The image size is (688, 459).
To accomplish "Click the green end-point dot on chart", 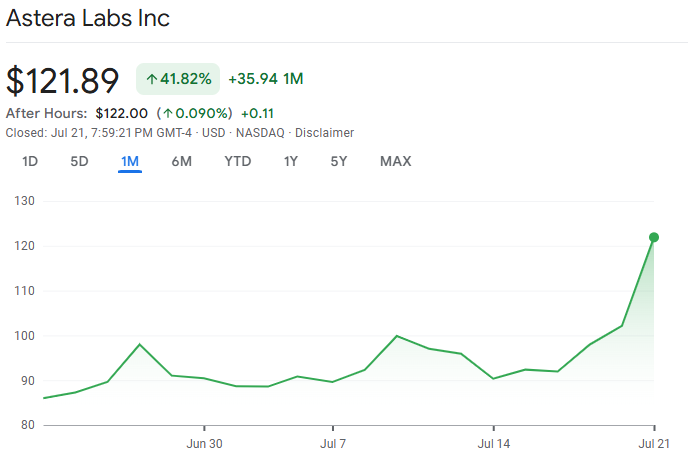I will [654, 237].
